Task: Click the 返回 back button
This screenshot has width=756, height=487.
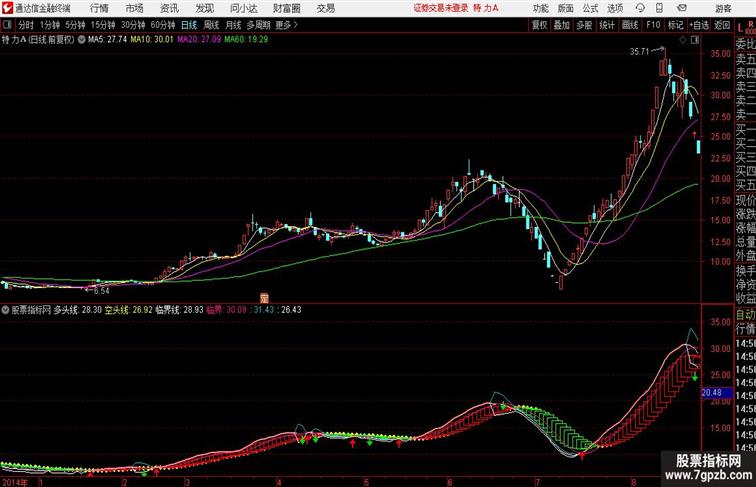Action: pos(722,25)
